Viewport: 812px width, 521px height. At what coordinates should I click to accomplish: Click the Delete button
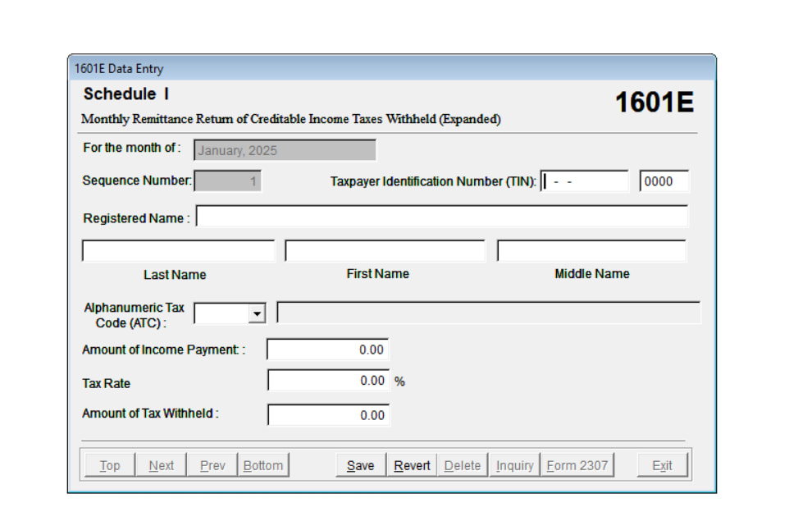point(463,465)
